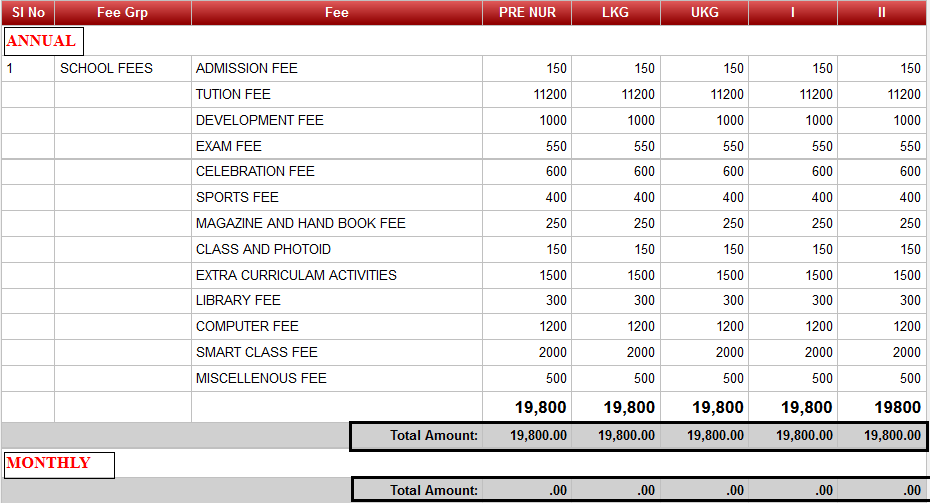Image resolution: width=930 pixels, height=503 pixels.
Task: Click the DEVELOPMENT FEE row label
Action: (x=260, y=121)
